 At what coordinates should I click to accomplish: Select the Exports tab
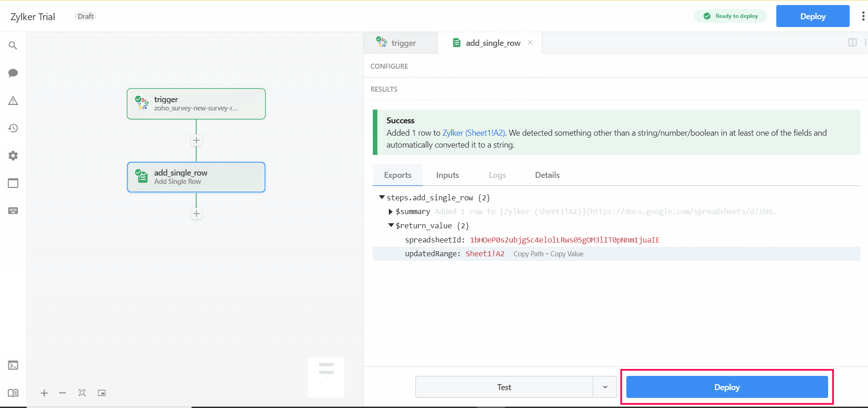(x=398, y=175)
